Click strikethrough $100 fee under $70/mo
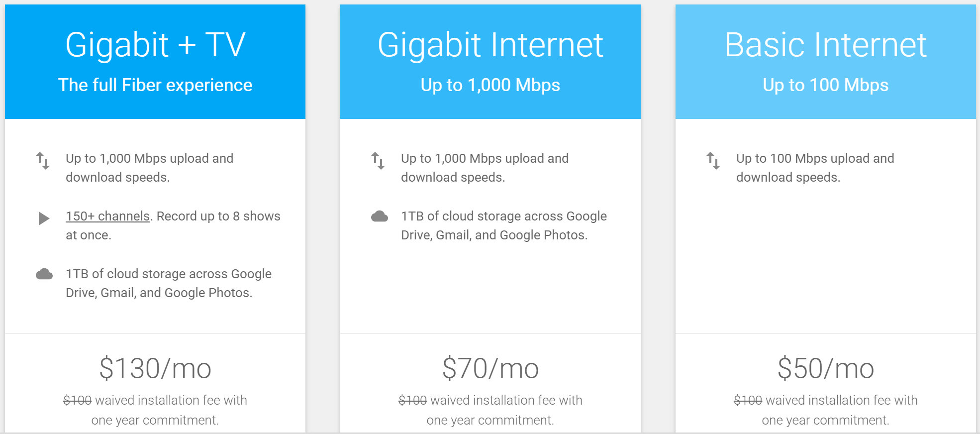 [413, 400]
